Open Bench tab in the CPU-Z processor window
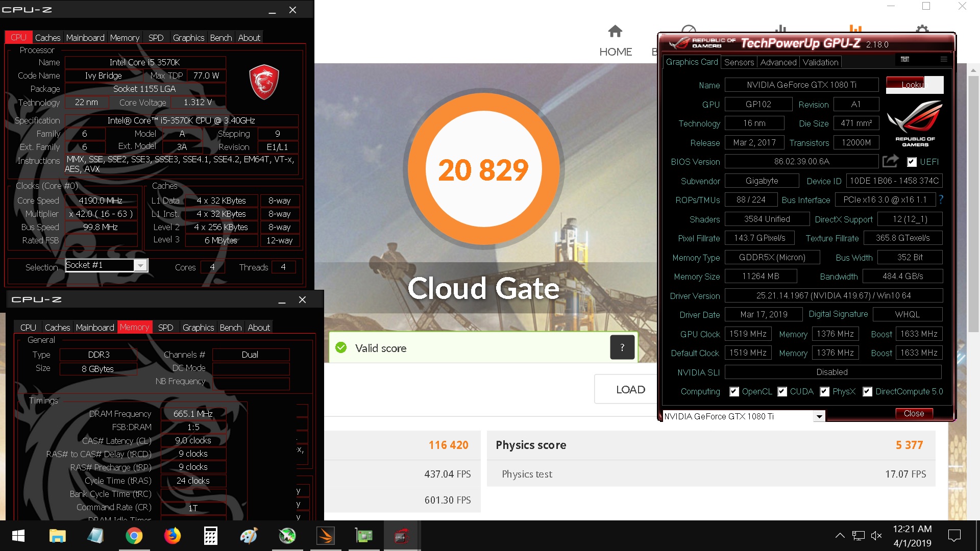 [220, 38]
